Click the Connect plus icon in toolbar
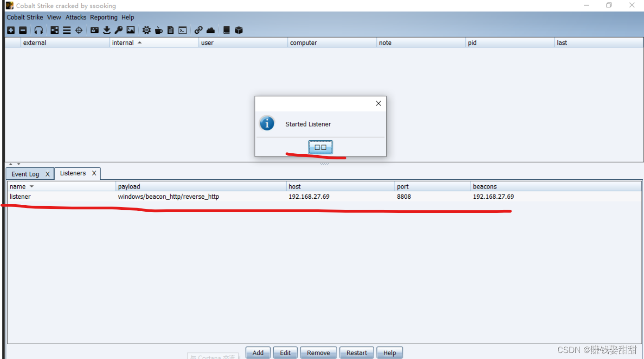Screen dimensions: 644x359 coord(11,30)
